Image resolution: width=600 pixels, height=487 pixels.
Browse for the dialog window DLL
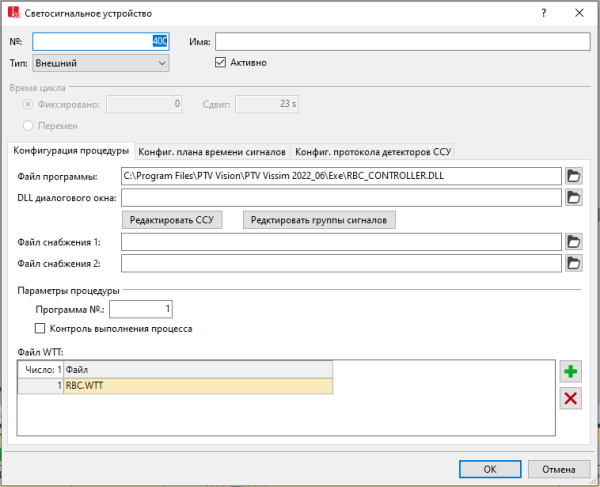point(573,198)
